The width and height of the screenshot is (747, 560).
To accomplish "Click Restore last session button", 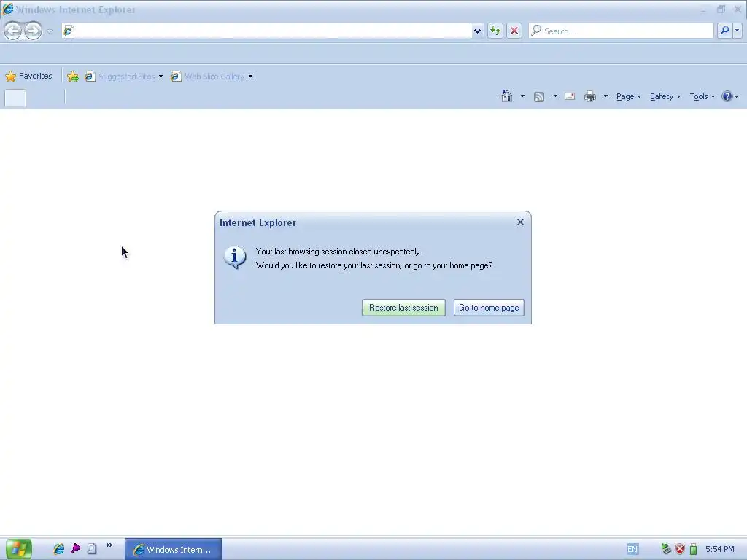I will coord(403,308).
